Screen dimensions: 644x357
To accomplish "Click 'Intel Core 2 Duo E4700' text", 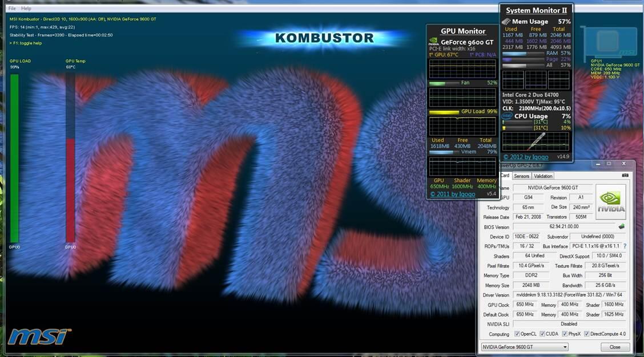I will (x=530, y=95).
